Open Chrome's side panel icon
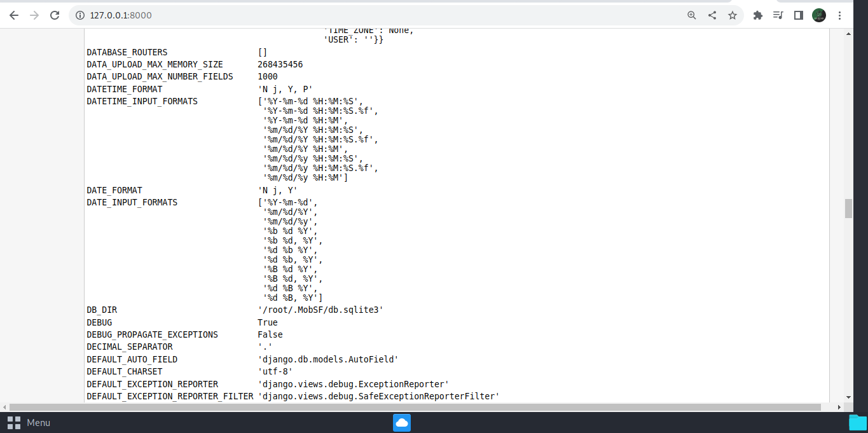The height and width of the screenshot is (433, 868). [798, 15]
